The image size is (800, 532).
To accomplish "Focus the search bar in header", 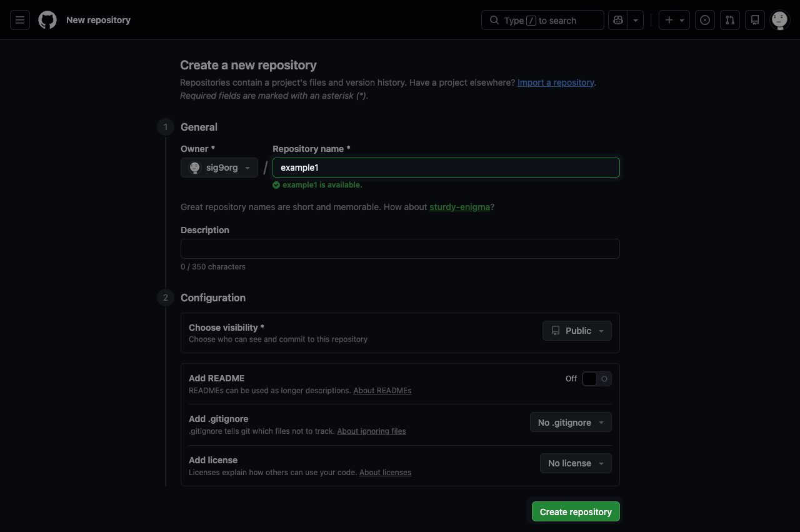I will 542,20.
